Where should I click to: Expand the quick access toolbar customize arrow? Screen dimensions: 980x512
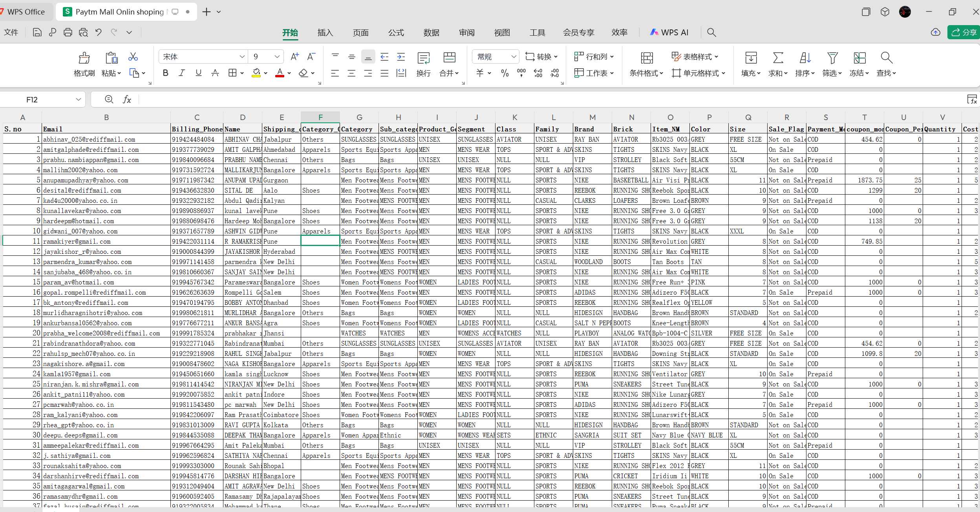click(129, 33)
